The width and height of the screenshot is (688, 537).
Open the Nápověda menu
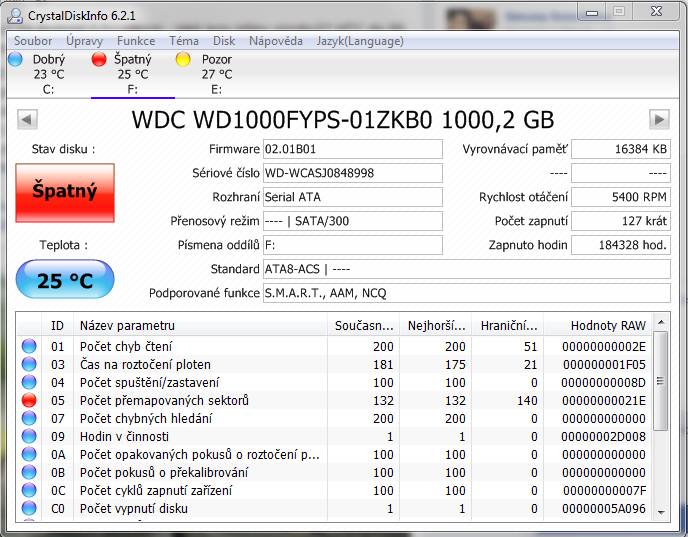(x=276, y=41)
